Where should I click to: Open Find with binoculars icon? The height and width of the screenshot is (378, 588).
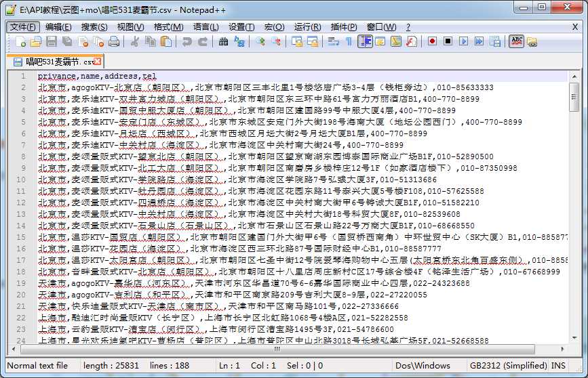(223, 41)
